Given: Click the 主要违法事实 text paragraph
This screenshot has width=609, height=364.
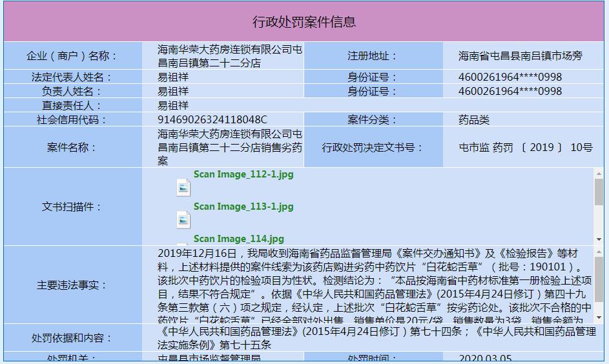Looking at the screenshot, I should pyautogui.click(x=375, y=287).
